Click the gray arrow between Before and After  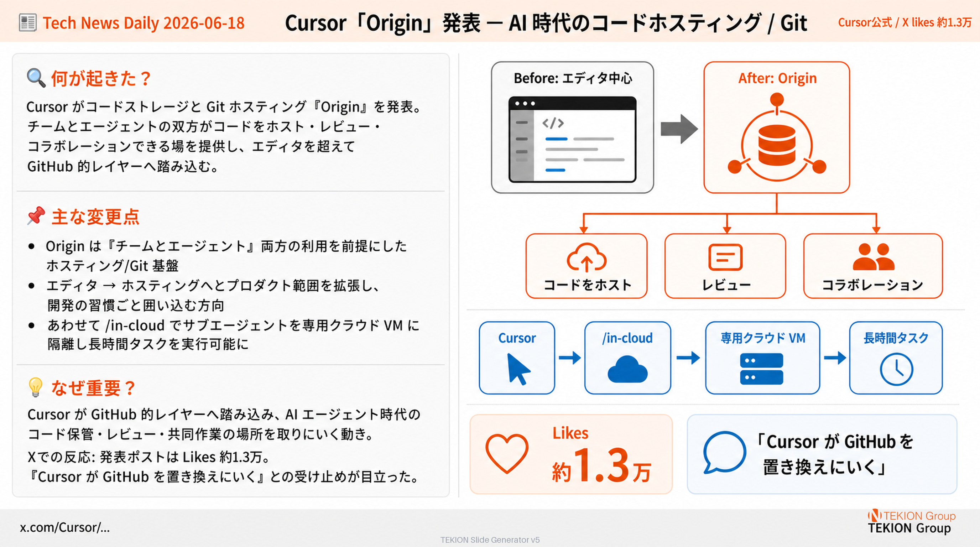[679, 129]
